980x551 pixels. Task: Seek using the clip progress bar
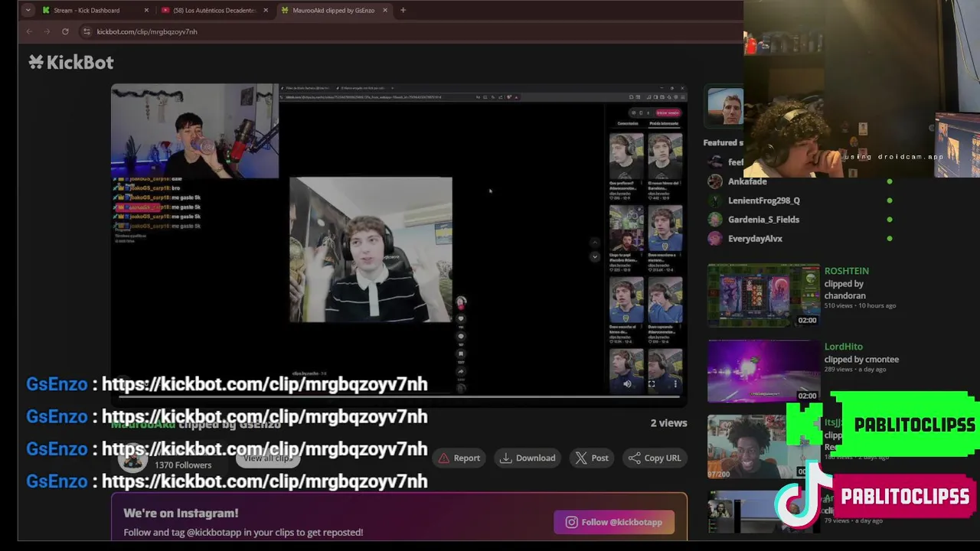click(x=398, y=396)
